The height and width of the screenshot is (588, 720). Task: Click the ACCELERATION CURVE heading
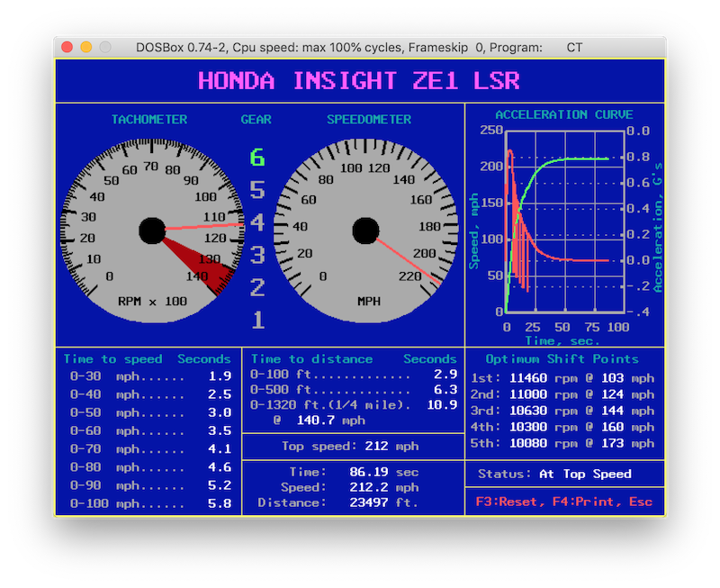(564, 114)
